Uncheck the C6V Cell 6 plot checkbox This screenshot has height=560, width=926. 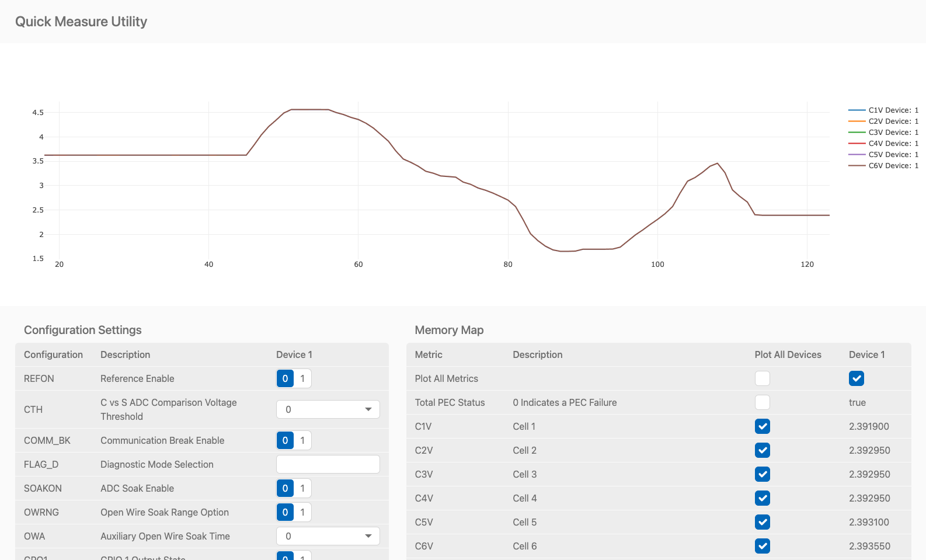[x=762, y=546]
